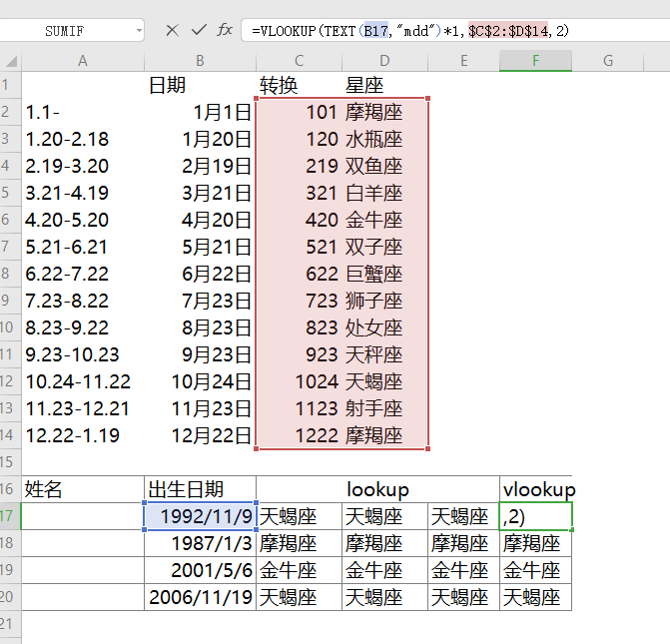670x644 pixels.
Task: Click cell with header 星座
Action: 384,85
